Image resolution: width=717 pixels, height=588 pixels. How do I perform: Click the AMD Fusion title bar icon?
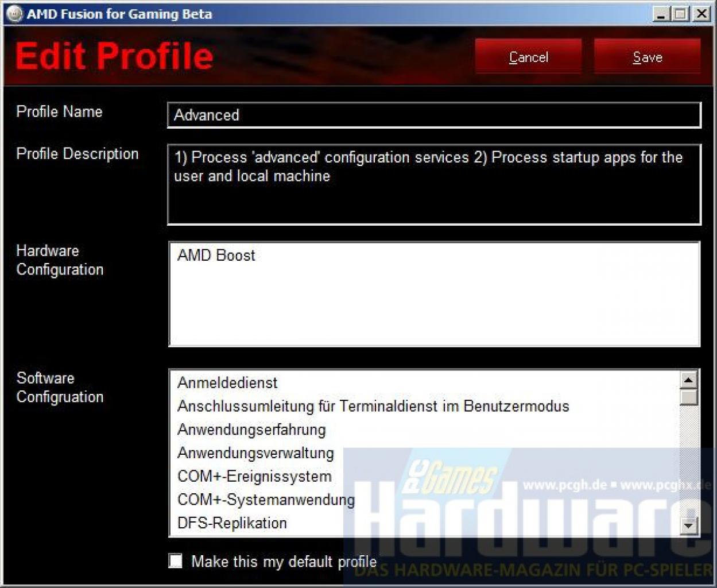tap(14, 14)
